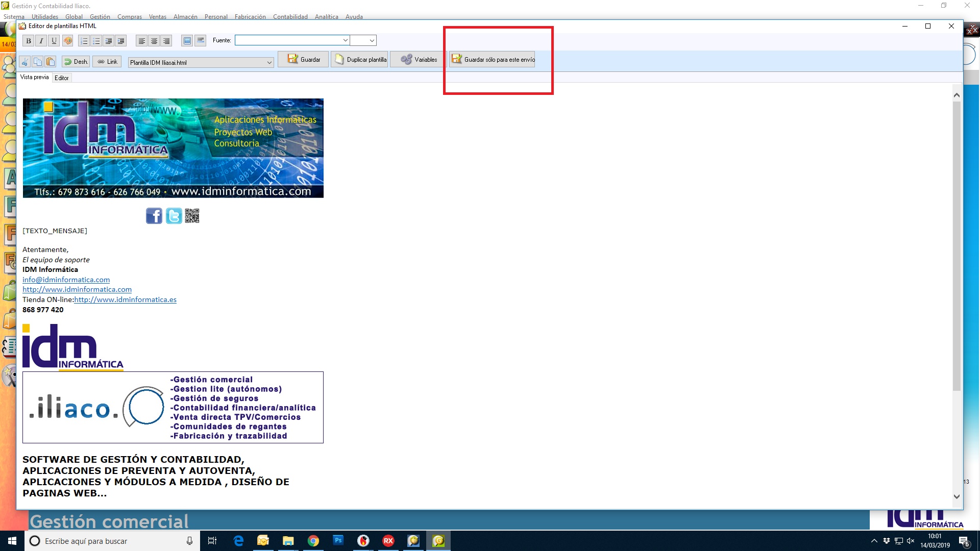
Task: Open the Fabricación menu
Action: (x=250, y=17)
